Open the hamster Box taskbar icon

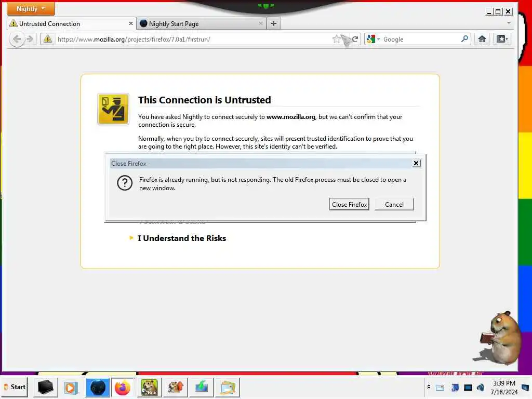[149, 387]
